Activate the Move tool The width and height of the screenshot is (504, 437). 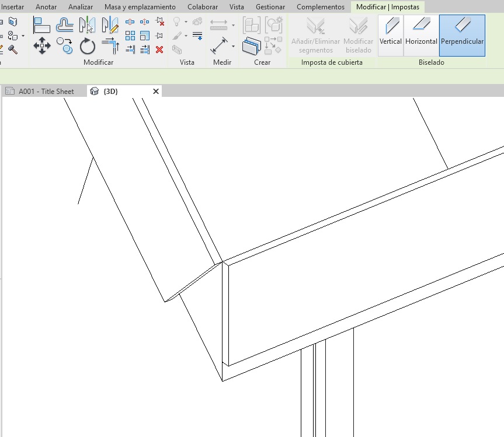click(42, 46)
